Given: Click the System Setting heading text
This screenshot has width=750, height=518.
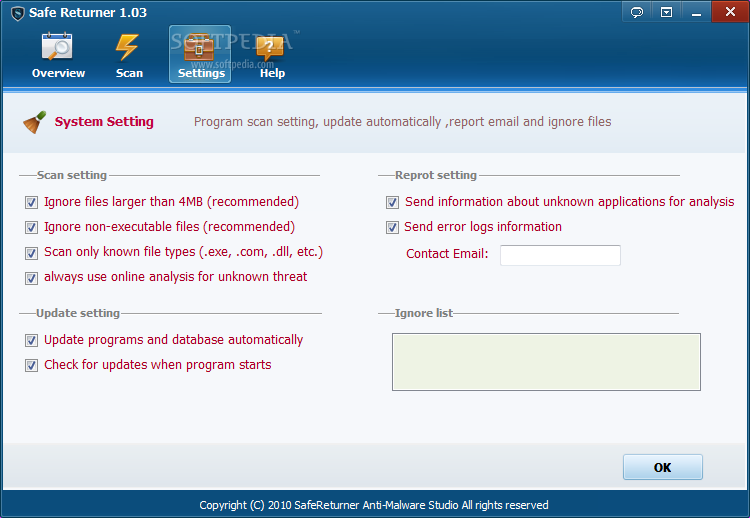Looking at the screenshot, I should click(x=104, y=121).
